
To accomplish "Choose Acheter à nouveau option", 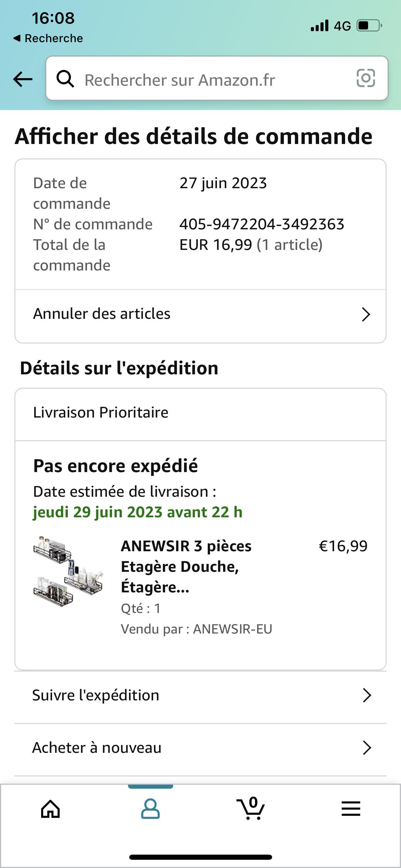I will 97,748.
